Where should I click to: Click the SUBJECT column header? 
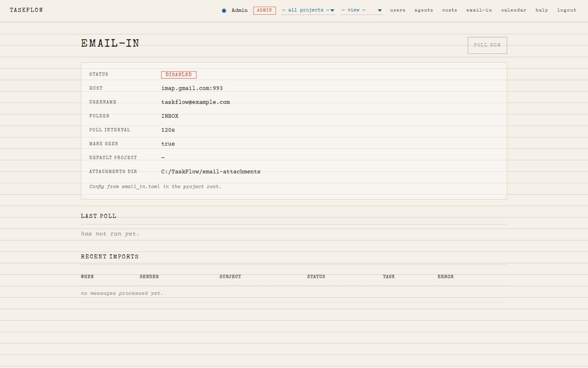point(230,277)
